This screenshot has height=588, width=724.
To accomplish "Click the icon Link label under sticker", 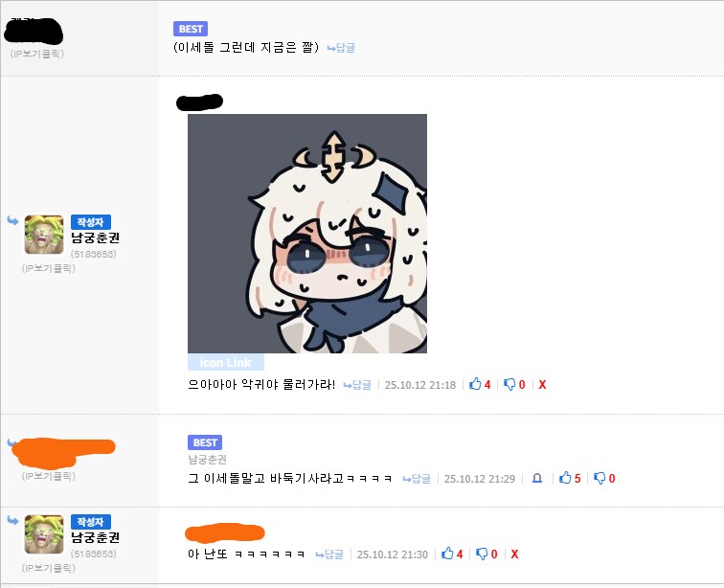I will coord(226,363).
